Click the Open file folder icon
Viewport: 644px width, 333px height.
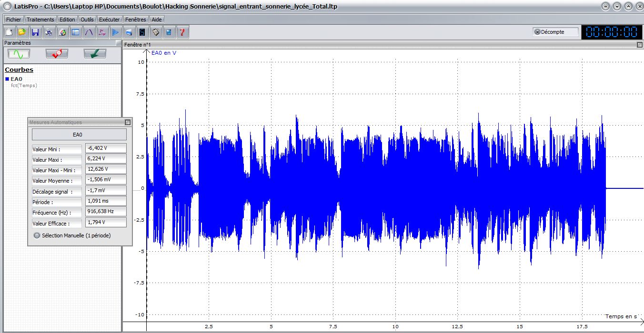(x=22, y=32)
